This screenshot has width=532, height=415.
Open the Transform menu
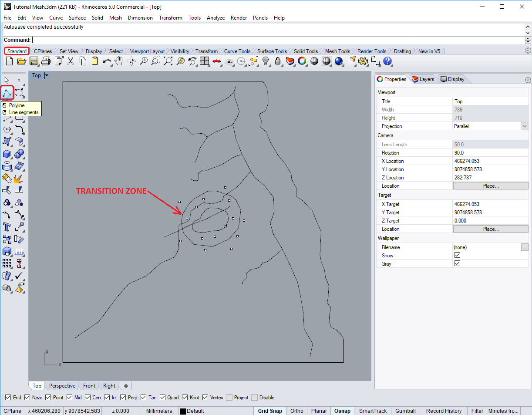coord(171,18)
